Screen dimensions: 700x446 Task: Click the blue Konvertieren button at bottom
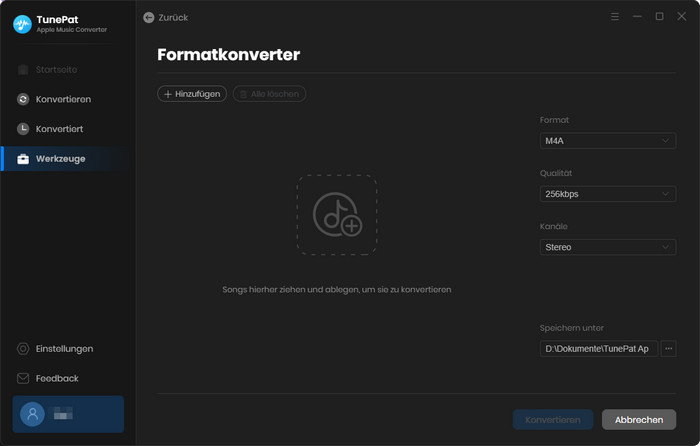coord(553,420)
